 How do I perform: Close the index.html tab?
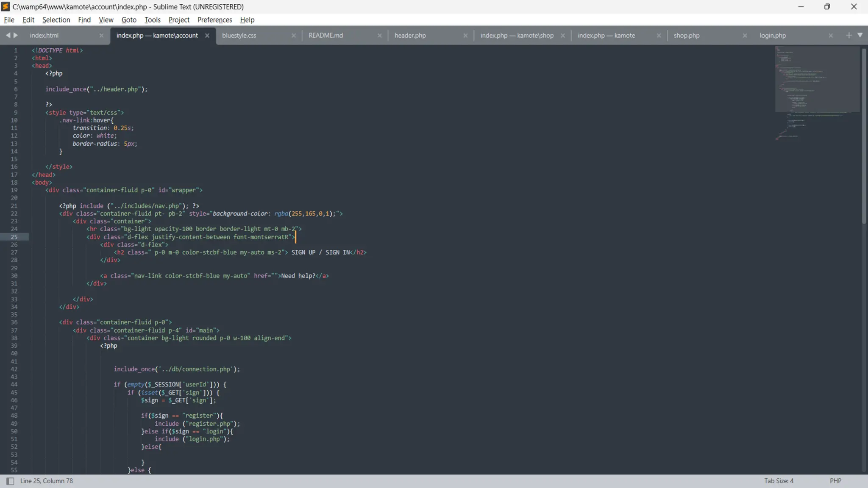click(x=101, y=36)
